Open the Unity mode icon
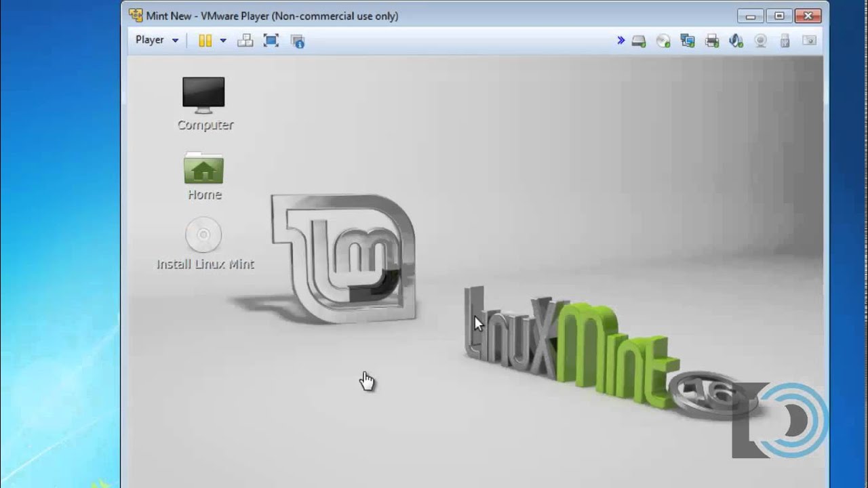This screenshot has width=868, height=488. click(x=298, y=41)
